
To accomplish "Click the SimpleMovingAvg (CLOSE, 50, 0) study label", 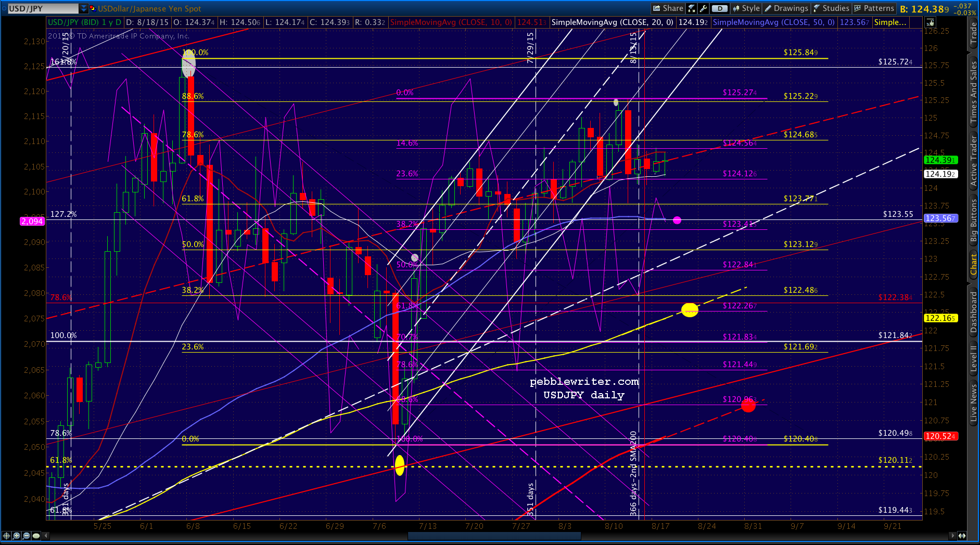I will pos(773,22).
